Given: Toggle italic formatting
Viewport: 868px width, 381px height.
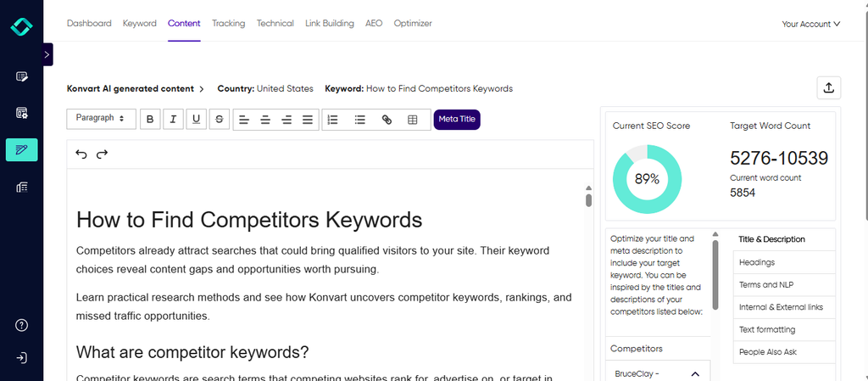Looking at the screenshot, I should (x=173, y=120).
